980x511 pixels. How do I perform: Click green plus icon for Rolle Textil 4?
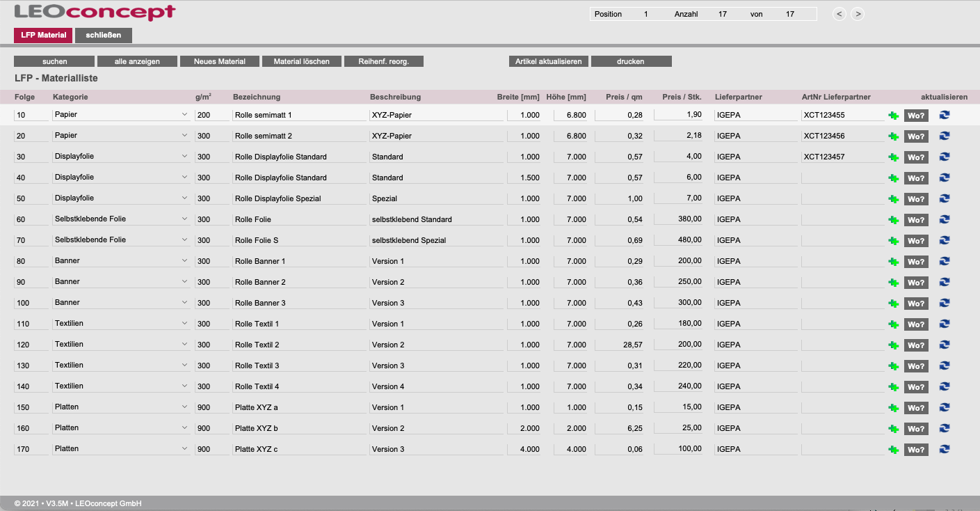pos(894,387)
